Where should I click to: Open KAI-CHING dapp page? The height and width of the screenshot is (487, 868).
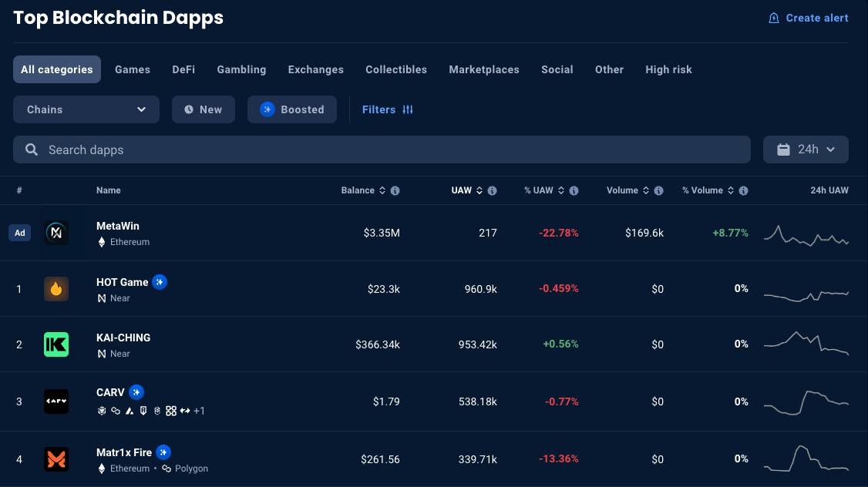(x=123, y=338)
